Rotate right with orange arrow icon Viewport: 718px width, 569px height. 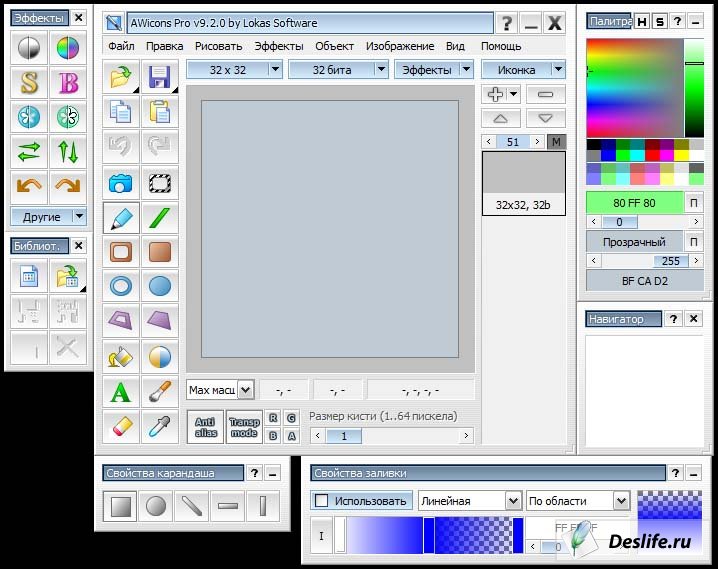pos(68,187)
